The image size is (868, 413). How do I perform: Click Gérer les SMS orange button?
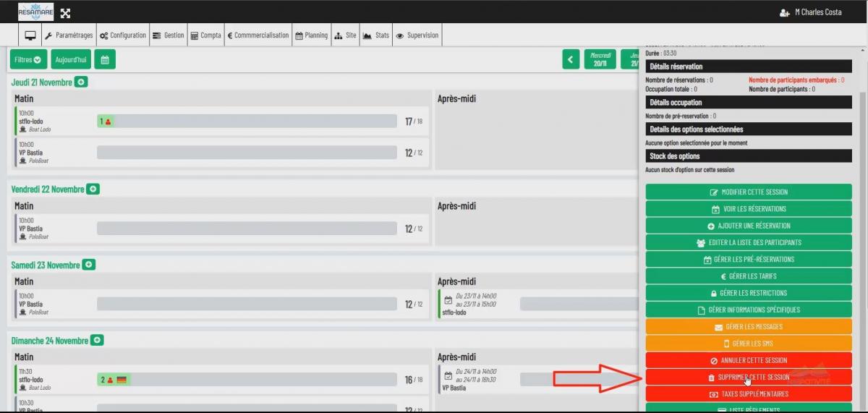pyautogui.click(x=749, y=344)
